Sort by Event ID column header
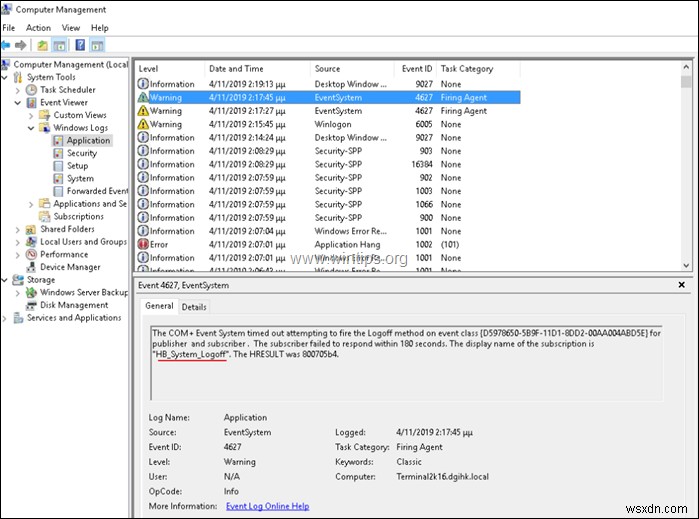The image size is (699, 519). coord(415,69)
